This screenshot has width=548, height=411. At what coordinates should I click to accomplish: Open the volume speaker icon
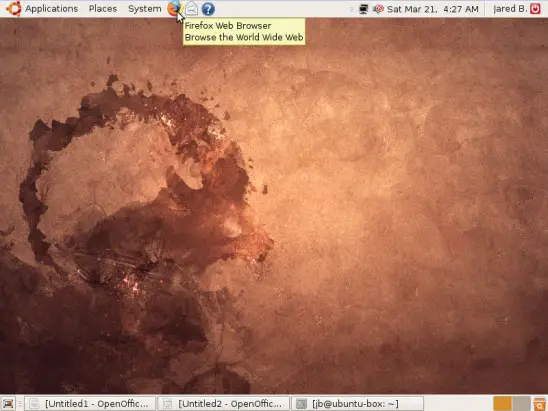(x=378, y=9)
